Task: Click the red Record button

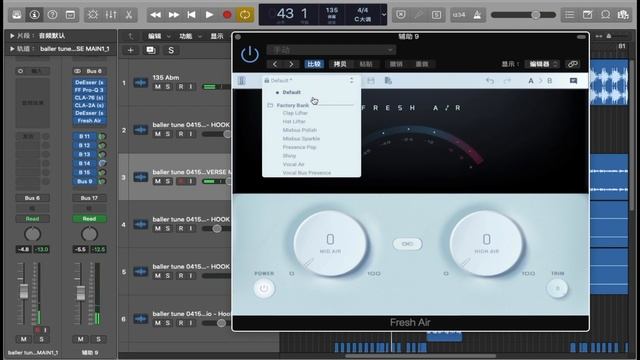Action: pyautogui.click(x=227, y=15)
